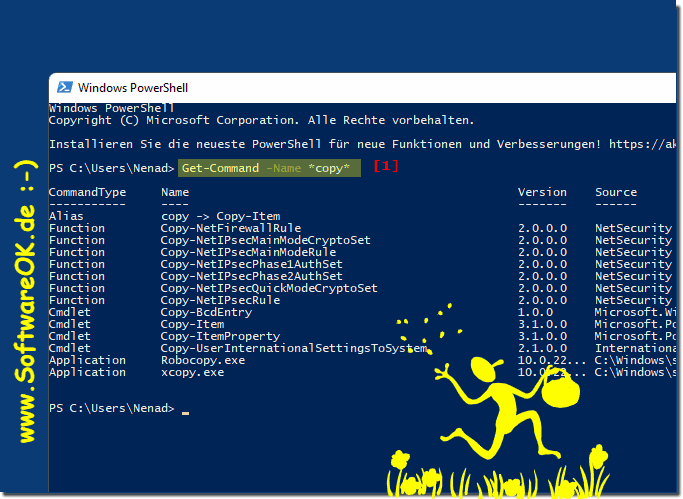Select Copy-NetIPsecRule entry
Image resolution: width=683 pixels, height=499 pixels.
220,300
